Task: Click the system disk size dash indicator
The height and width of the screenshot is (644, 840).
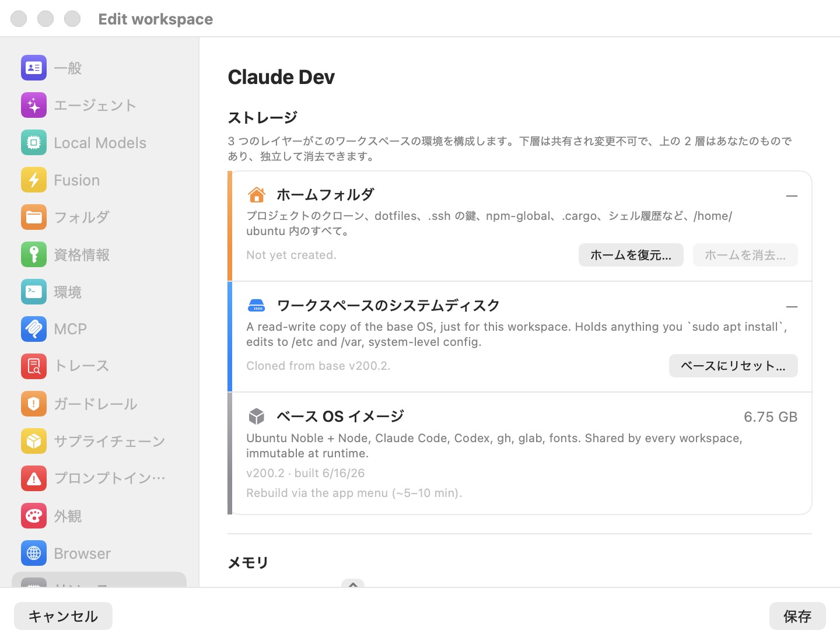Action: tap(792, 307)
